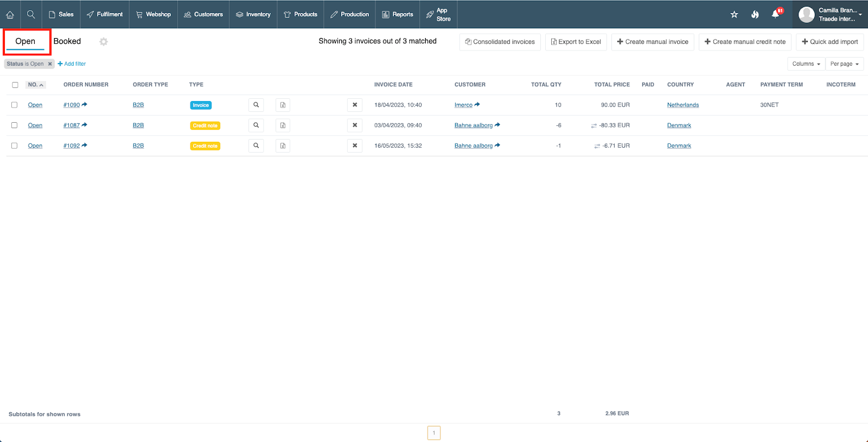Delete credit note #1092 with the X button
Image resolution: width=868 pixels, height=442 pixels.
pyautogui.click(x=355, y=146)
